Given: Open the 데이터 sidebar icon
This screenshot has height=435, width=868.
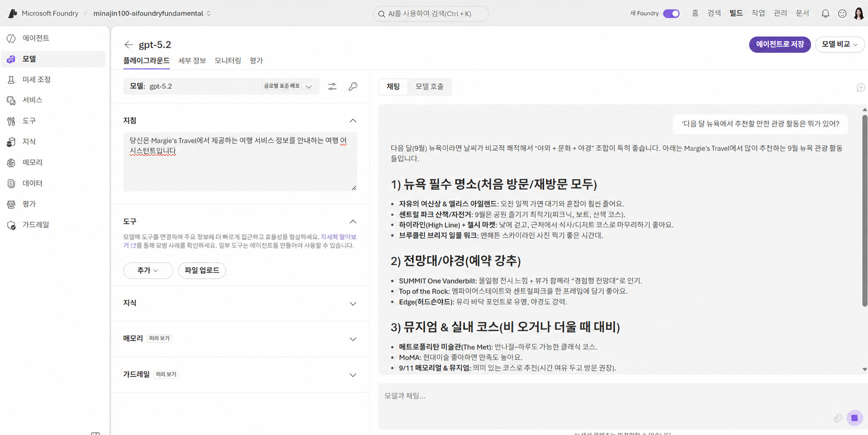Looking at the screenshot, I should pos(11,183).
